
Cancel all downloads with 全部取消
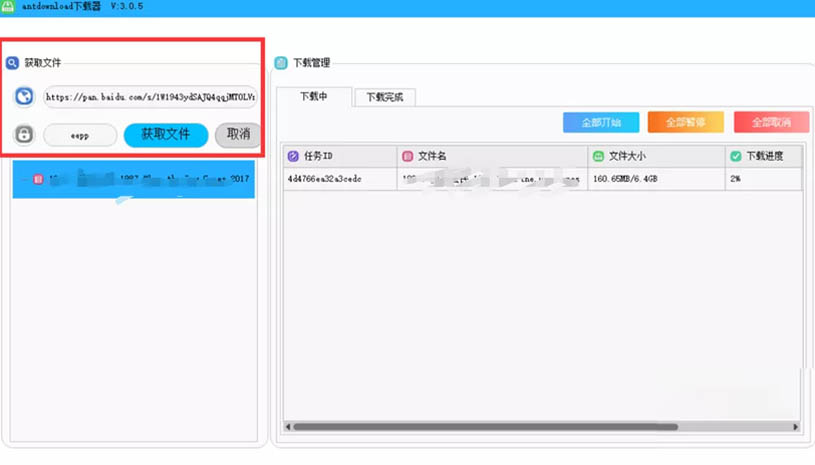point(770,122)
